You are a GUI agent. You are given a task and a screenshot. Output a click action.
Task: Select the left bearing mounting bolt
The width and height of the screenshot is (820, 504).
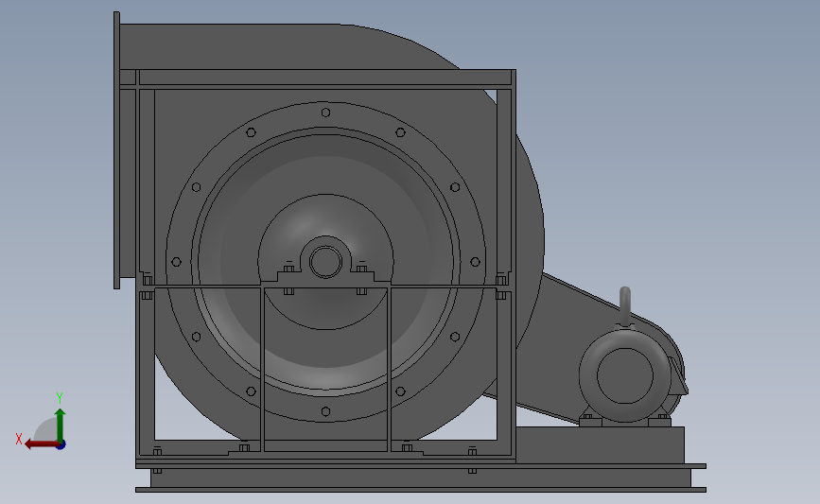(288, 269)
